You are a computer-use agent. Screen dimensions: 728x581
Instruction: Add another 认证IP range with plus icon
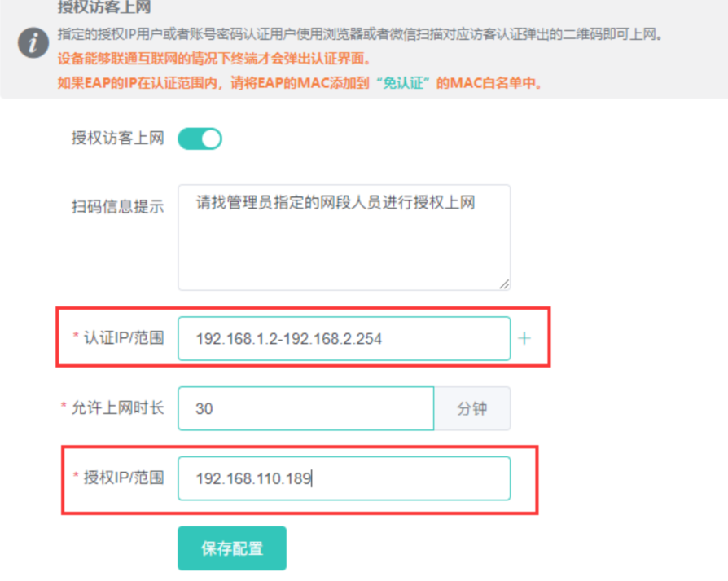tap(524, 338)
